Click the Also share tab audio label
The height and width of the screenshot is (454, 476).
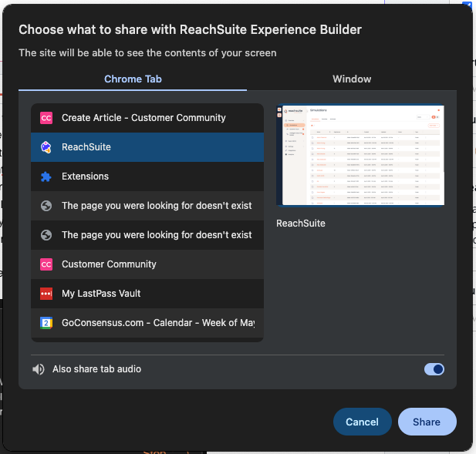pos(97,369)
